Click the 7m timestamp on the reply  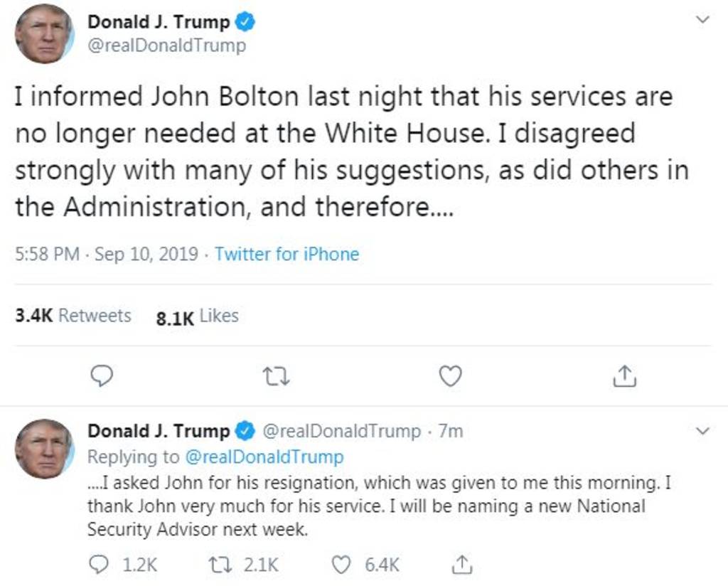[x=451, y=431]
